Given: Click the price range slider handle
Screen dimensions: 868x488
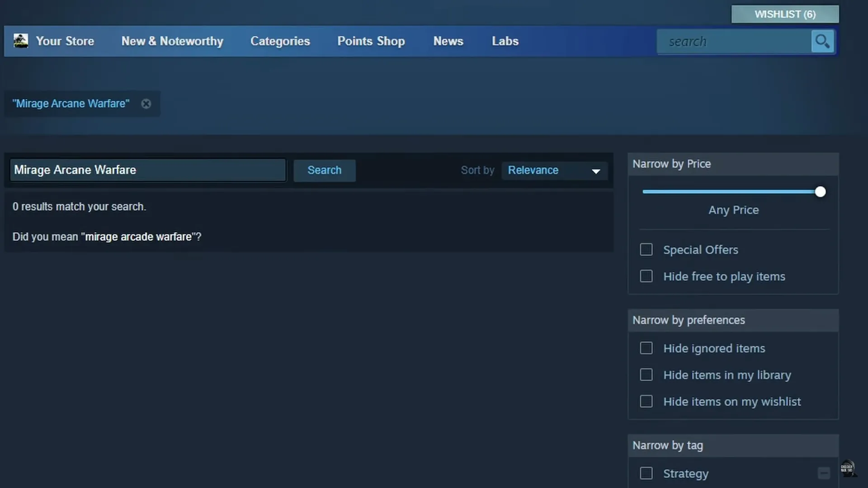Looking at the screenshot, I should [x=820, y=192].
